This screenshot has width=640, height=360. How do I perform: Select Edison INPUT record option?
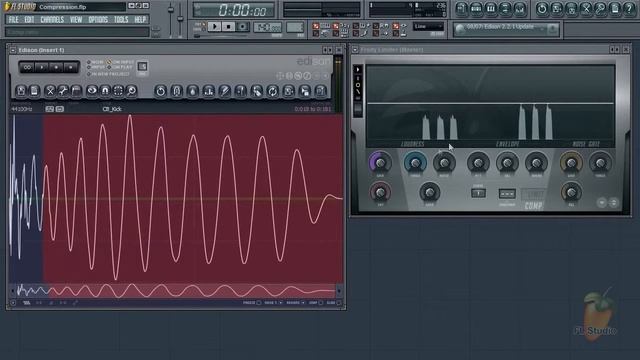tap(96, 67)
